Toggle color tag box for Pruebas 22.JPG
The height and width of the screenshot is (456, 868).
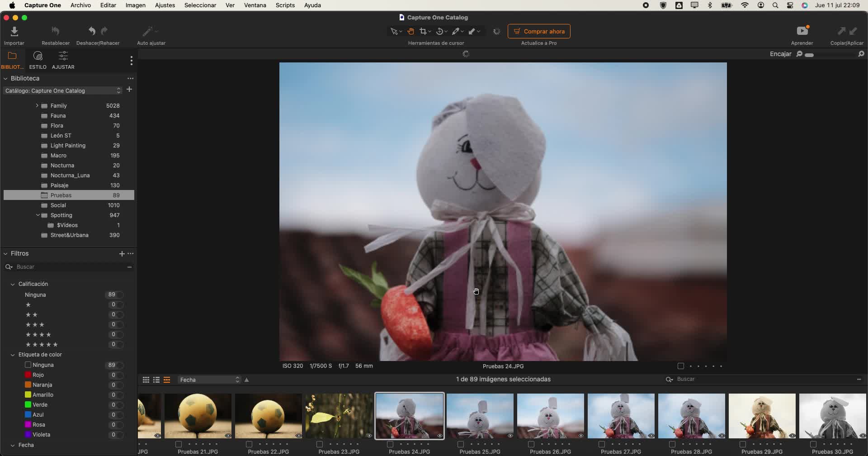pyautogui.click(x=249, y=444)
